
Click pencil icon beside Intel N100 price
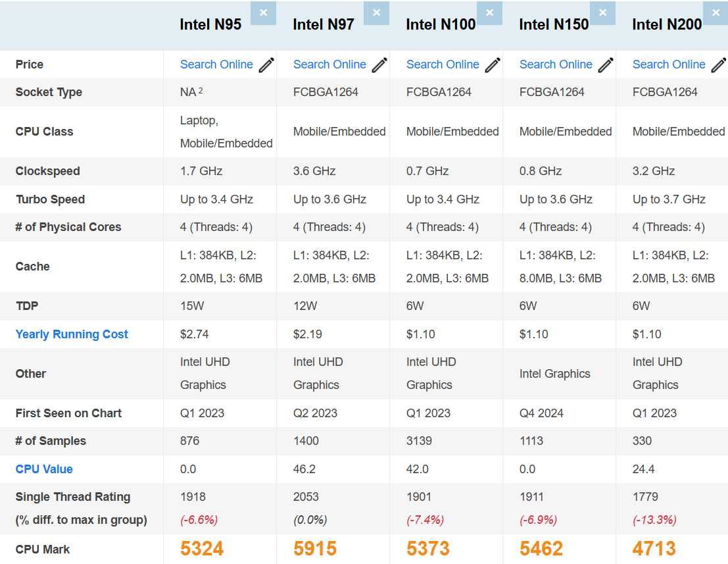coord(493,64)
